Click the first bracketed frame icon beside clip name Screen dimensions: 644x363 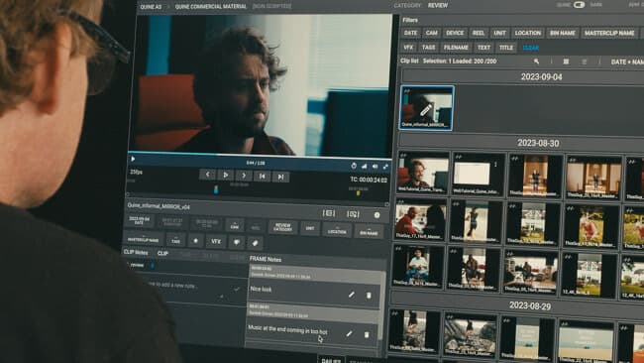click(329, 213)
